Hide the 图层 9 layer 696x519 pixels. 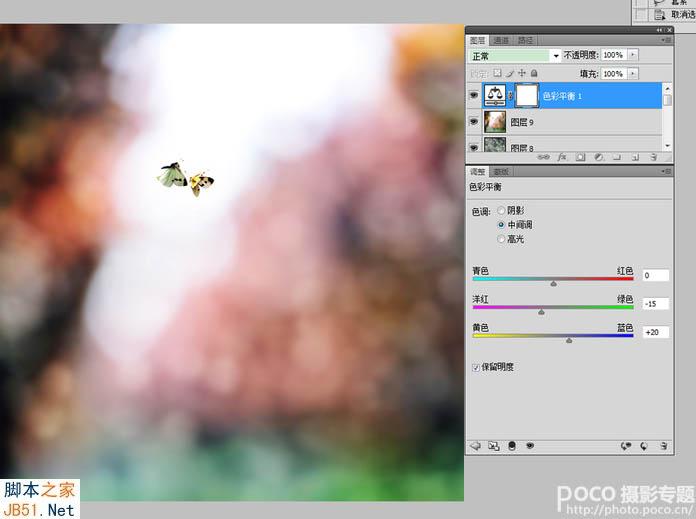click(474, 121)
